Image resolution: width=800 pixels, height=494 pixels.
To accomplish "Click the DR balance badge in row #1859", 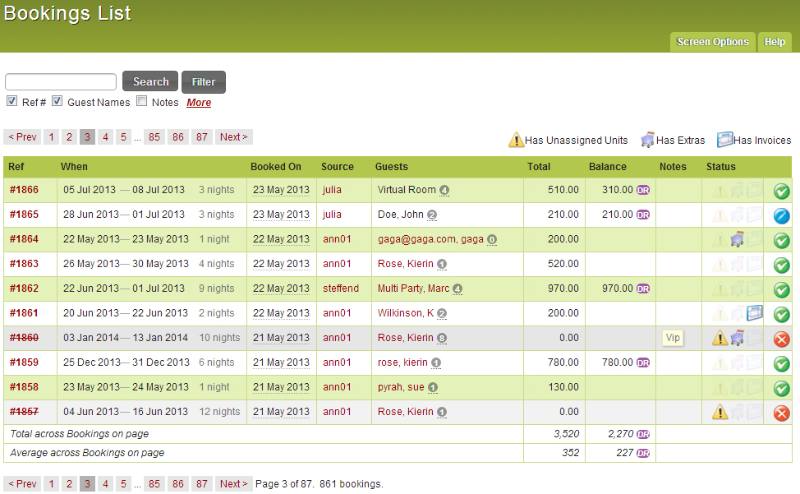I will (x=643, y=362).
